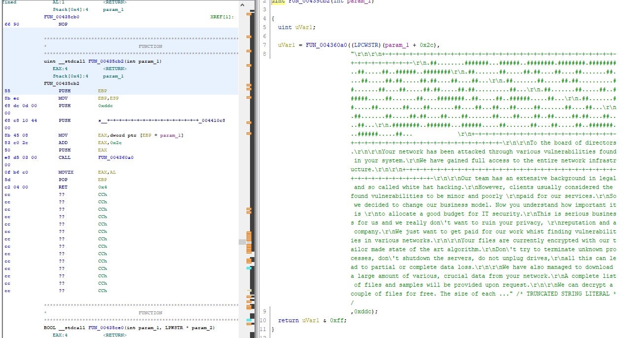The height and width of the screenshot is (338, 644).
Task: Click the gray listing scrollbar thumb
Action: [242, 242]
